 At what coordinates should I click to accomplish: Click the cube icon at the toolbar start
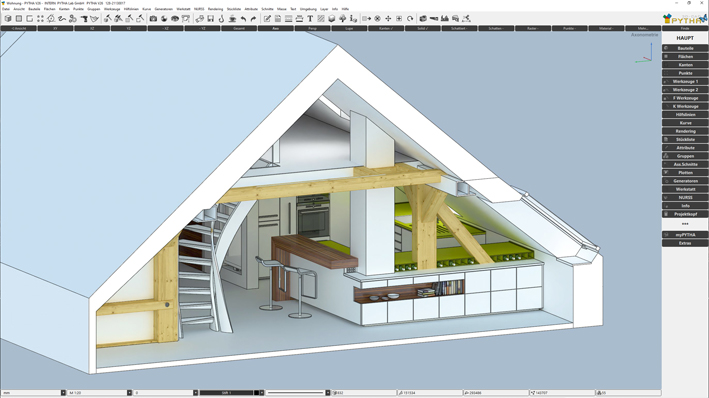tap(8, 19)
